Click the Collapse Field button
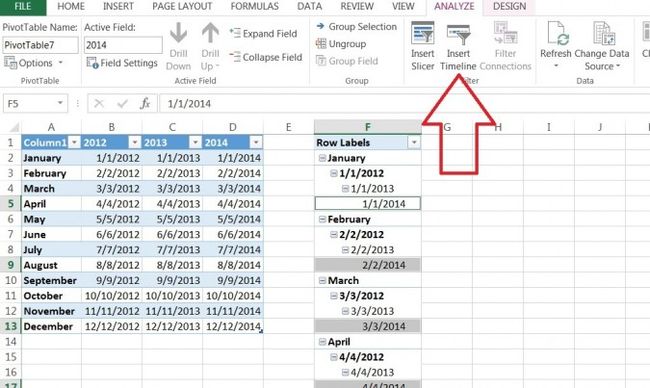This screenshot has height=388, width=650. [x=266, y=57]
